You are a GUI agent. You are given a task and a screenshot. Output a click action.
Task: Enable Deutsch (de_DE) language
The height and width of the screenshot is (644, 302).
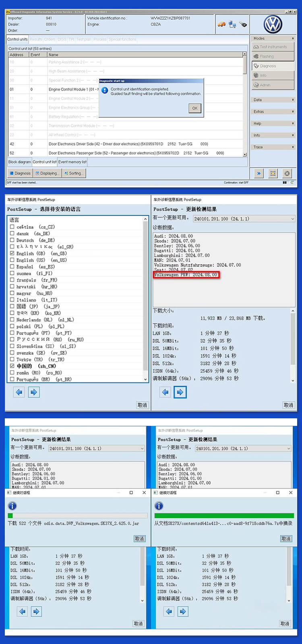12,240
